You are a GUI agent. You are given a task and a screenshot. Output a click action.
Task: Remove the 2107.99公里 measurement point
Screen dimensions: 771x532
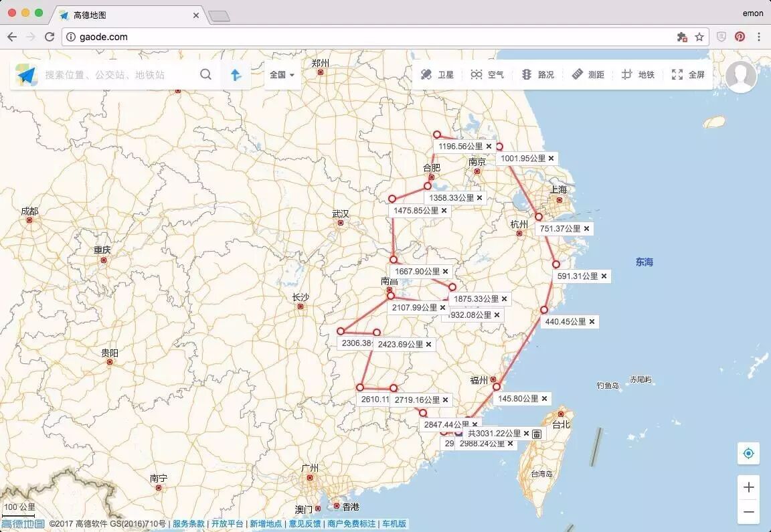pos(442,308)
